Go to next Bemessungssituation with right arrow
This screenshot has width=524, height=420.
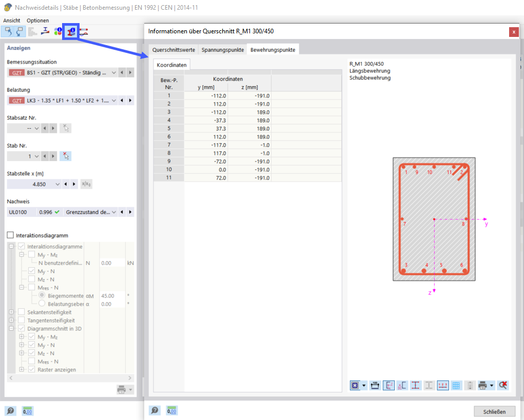click(x=130, y=72)
